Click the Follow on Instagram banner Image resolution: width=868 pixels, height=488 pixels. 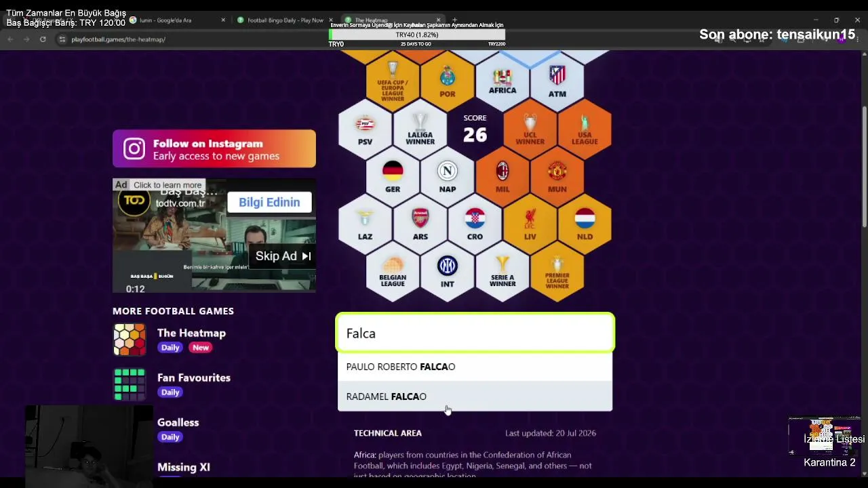click(214, 149)
